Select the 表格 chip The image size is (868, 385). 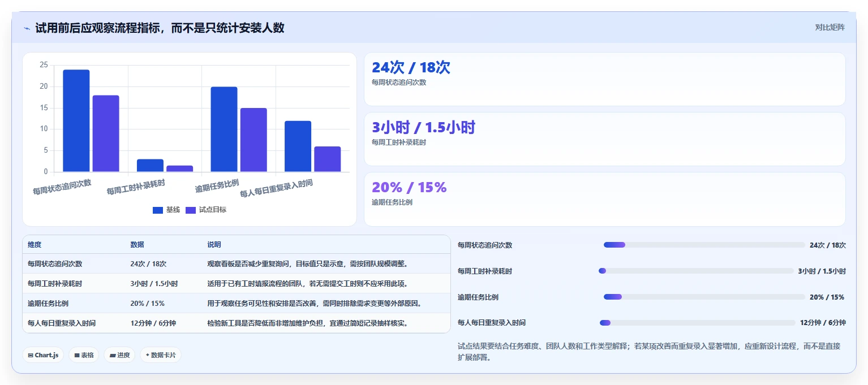tap(84, 355)
